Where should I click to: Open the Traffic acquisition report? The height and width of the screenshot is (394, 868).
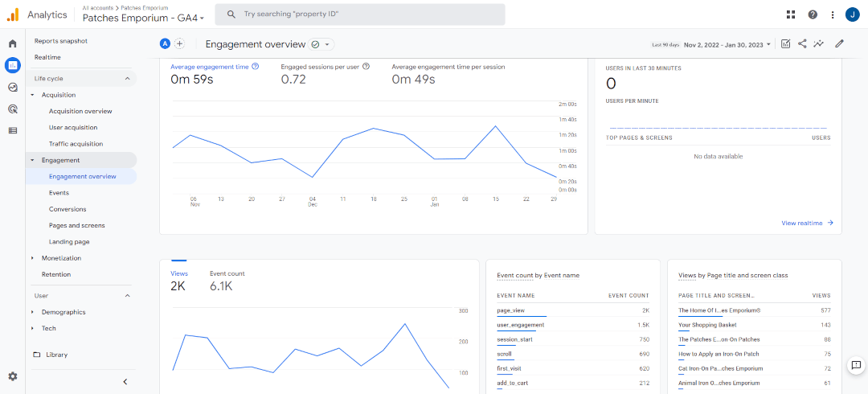76,144
